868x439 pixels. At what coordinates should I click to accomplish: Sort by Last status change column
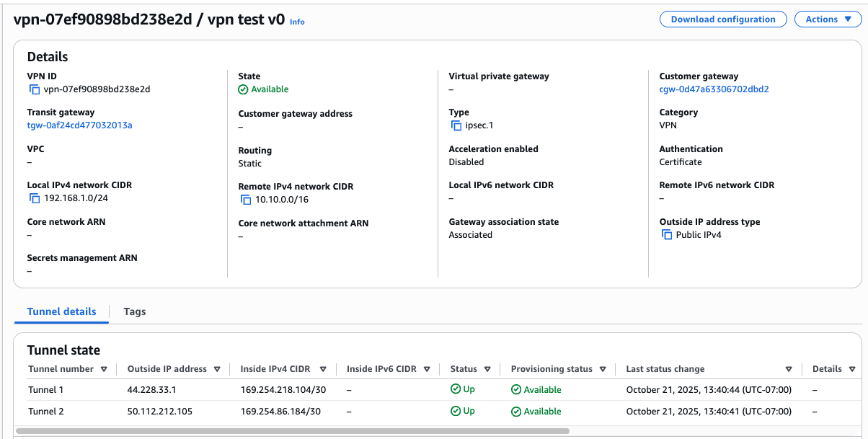tap(789, 369)
